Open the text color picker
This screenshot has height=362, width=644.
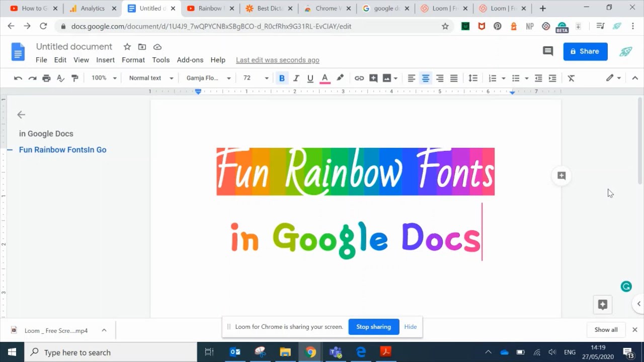coord(325,78)
